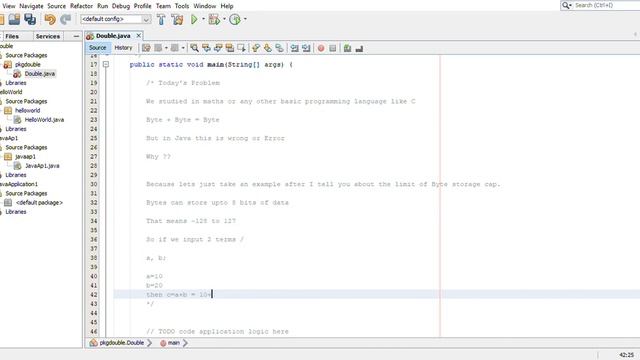This screenshot has height=360, width=640.
Task: Click pkgdouble.Double breadcrumb icon
Action: (x=93, y=343)
